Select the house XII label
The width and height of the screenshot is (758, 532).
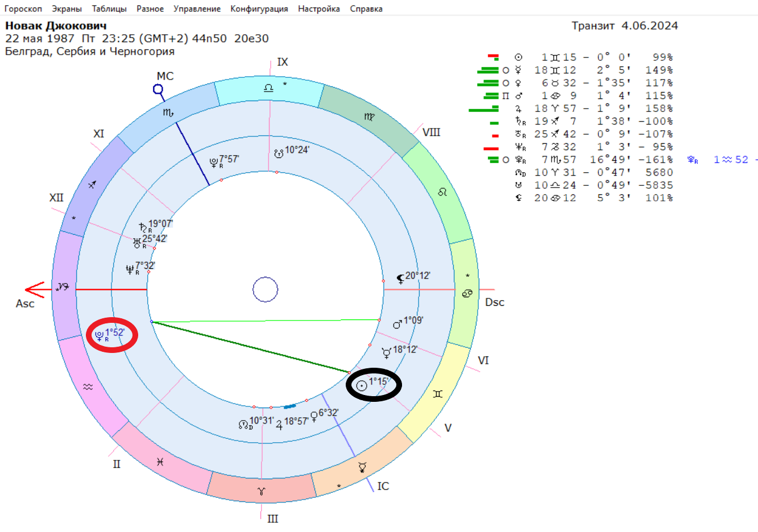point(56,198)
